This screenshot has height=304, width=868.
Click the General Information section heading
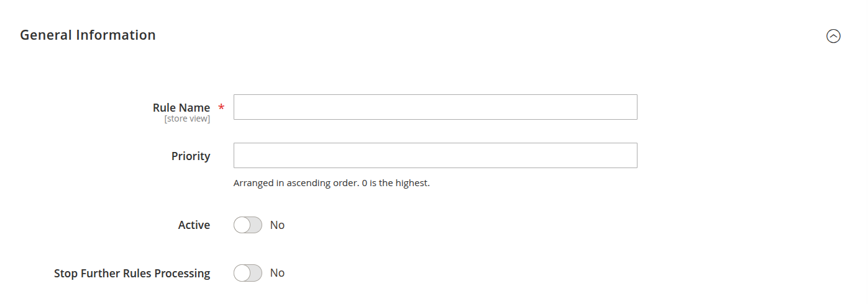click(88, 35)
